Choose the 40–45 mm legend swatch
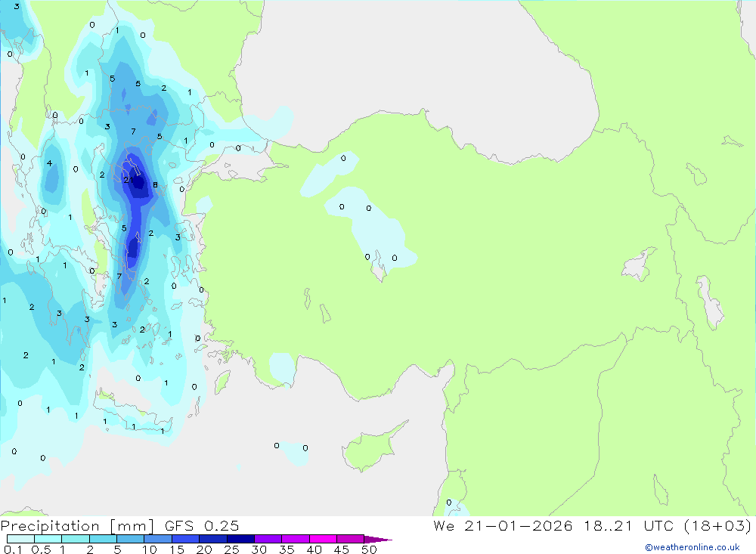This screenshot has width=756, height=554. [323, 539]
